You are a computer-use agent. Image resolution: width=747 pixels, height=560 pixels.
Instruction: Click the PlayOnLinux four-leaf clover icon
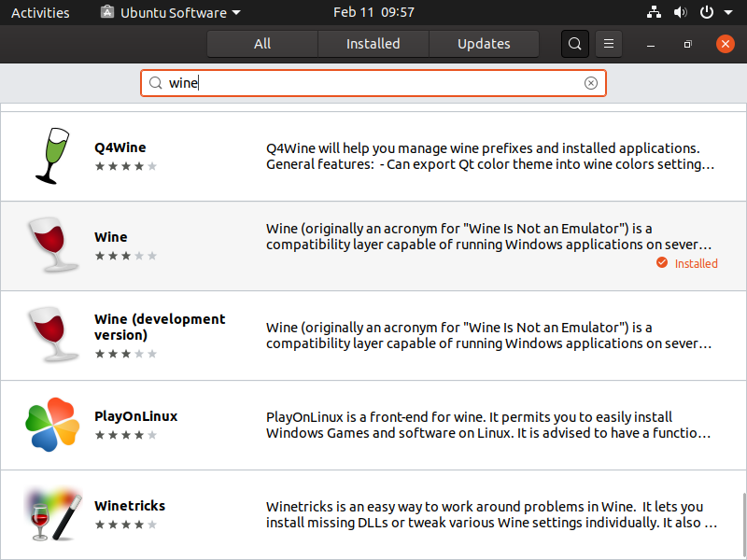[51, 425]
